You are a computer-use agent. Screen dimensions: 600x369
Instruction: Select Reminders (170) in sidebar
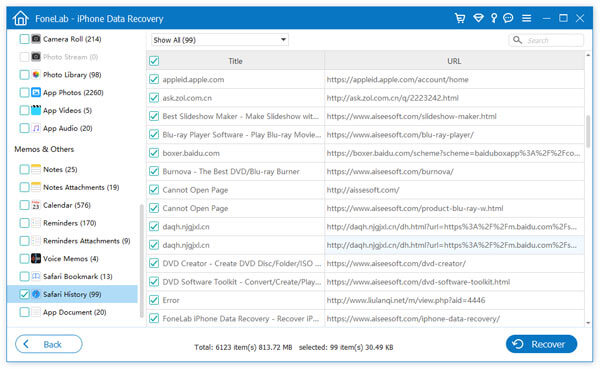(70, 223)
